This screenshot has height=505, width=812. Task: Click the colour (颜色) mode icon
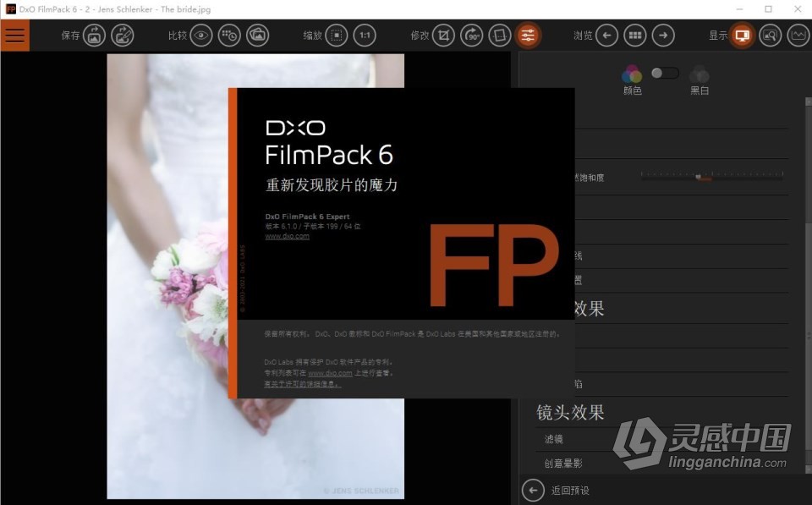point(632,74)
